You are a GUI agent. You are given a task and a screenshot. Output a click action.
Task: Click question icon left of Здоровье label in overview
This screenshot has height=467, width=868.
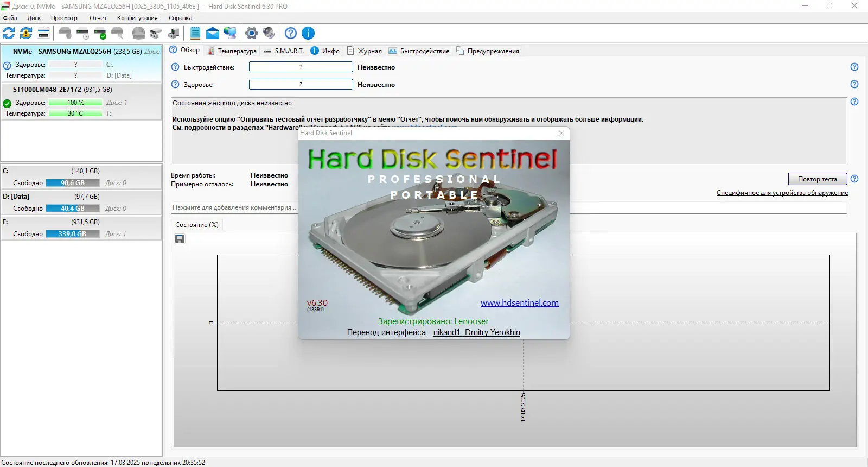(x=175, y=85)
